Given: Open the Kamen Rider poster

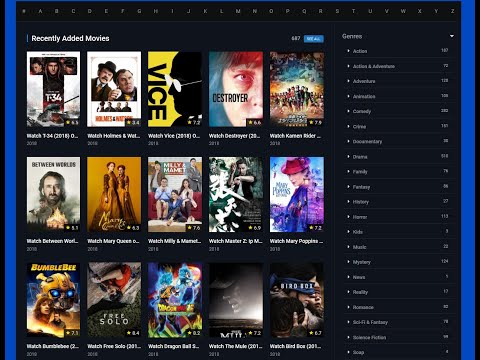Looking at the screenshot, I should click(x=297, y=89).
